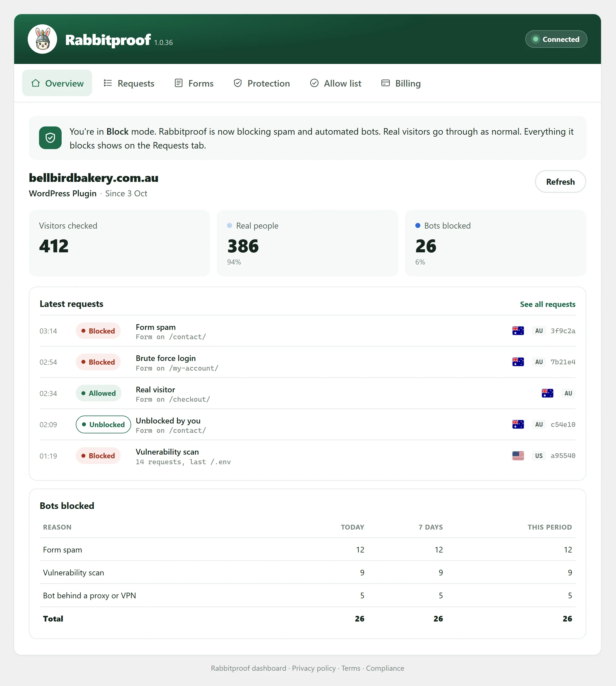Open the Overview tab
The height and width of the screenshot is (686, 616).
57,83
